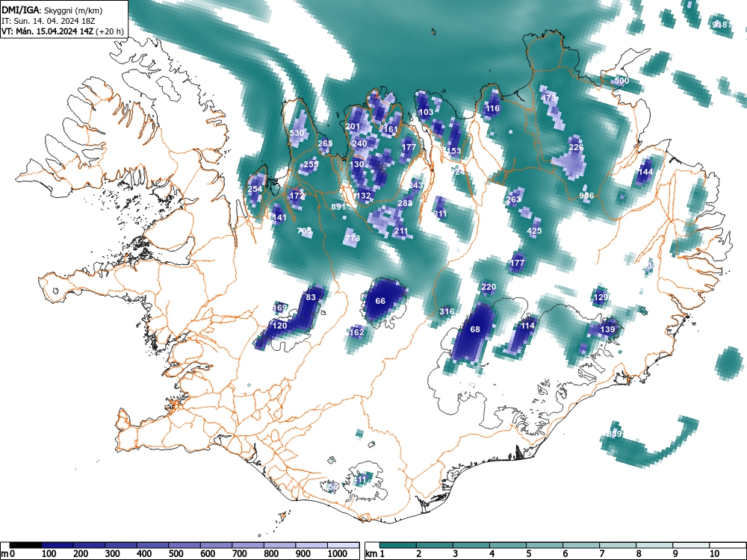
Task: Click the 144 value in the east
Action: click(645, 172)
